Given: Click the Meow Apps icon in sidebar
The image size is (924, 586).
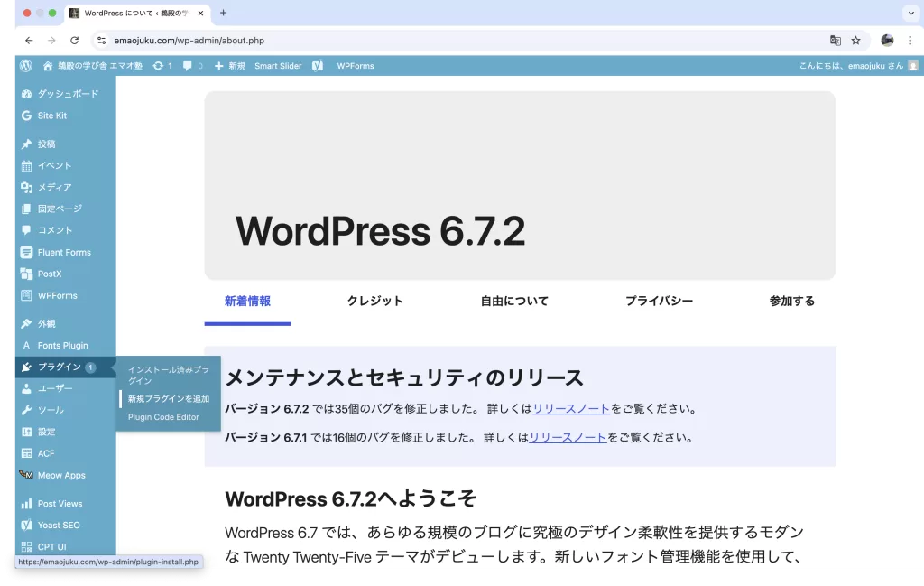Looking at the screenshot, I should [x=26, y=475].
